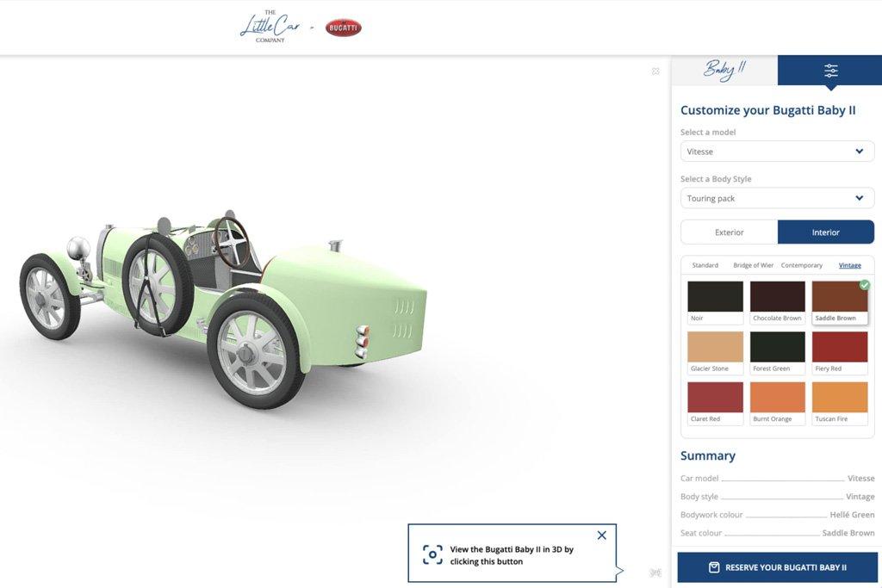The image size is (882, 588).
Task: Click the 'Car model' summary label
Action: click(x=699, y=479)
